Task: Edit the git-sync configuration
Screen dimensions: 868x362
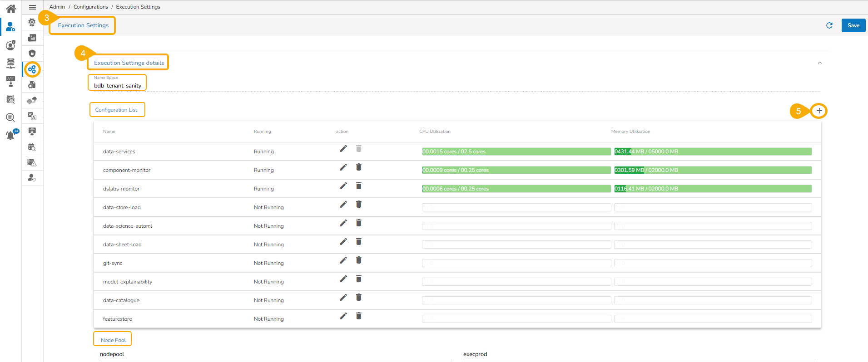Action: tap(343, 260)
